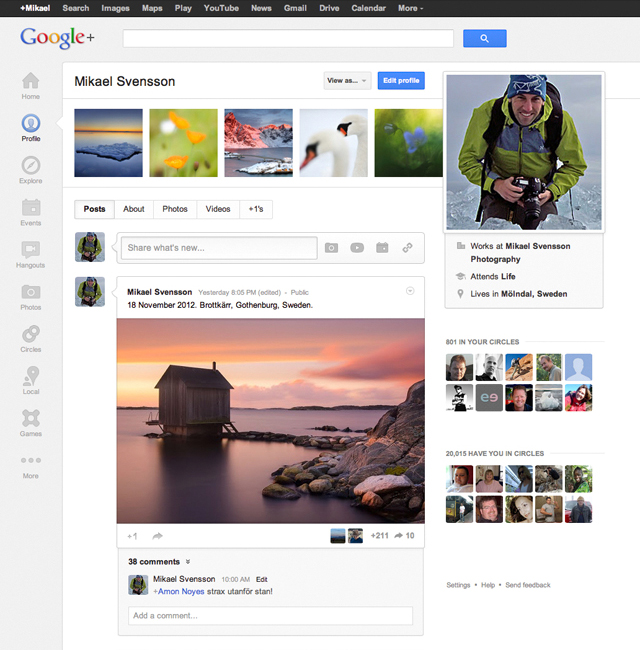Switch to the Posts tab

click(x=95, y=209)
